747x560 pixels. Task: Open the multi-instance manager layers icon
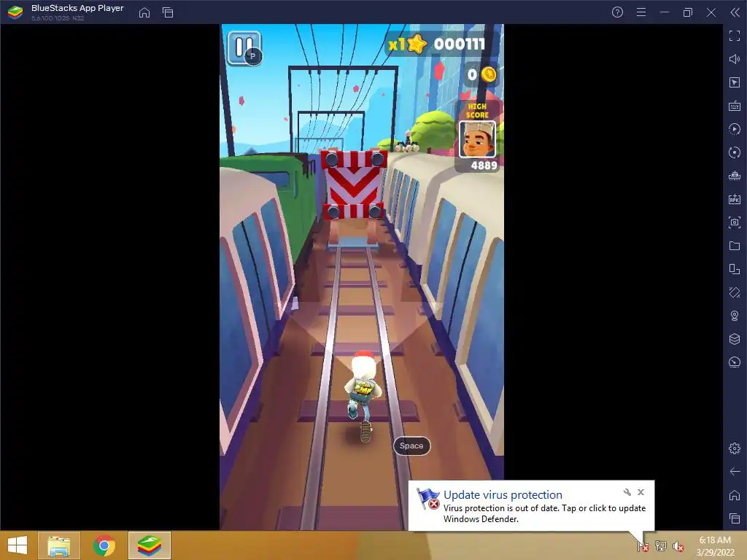pos(735,339)
